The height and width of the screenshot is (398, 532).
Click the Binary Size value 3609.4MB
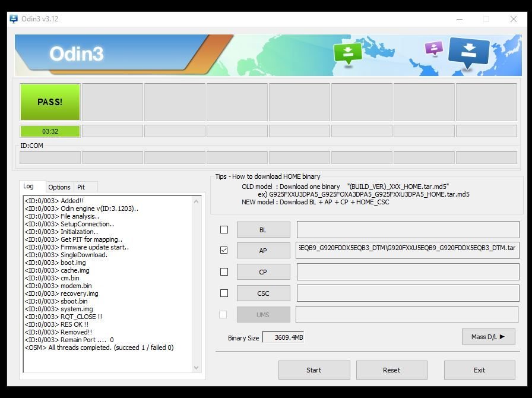pyautogui.click(x=283, y=337)
